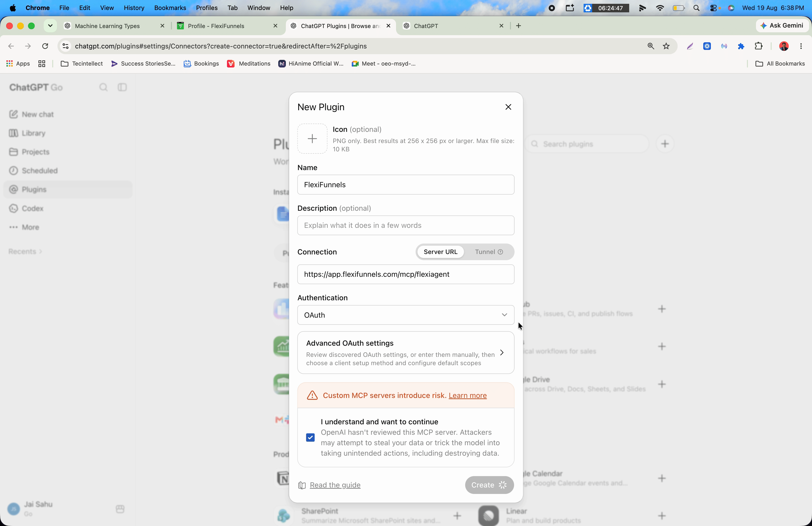Open the Meditations bookmark
Image resolution: width=812 pixels, height=526 pixels.
(x=249, y=63)
